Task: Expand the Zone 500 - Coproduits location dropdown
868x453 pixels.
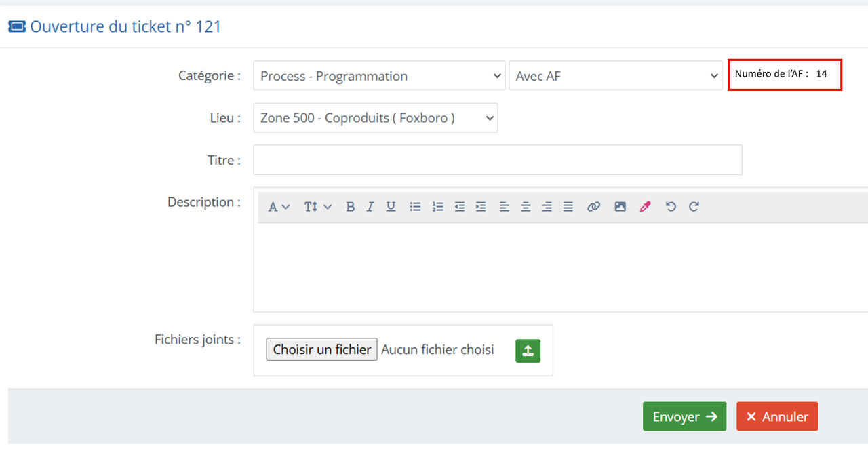Action: click(x=376, y=117)
